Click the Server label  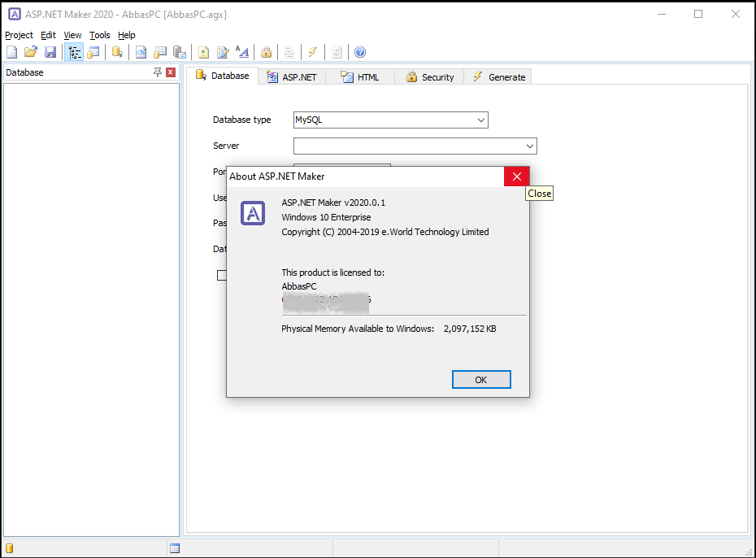pos(226,146)
